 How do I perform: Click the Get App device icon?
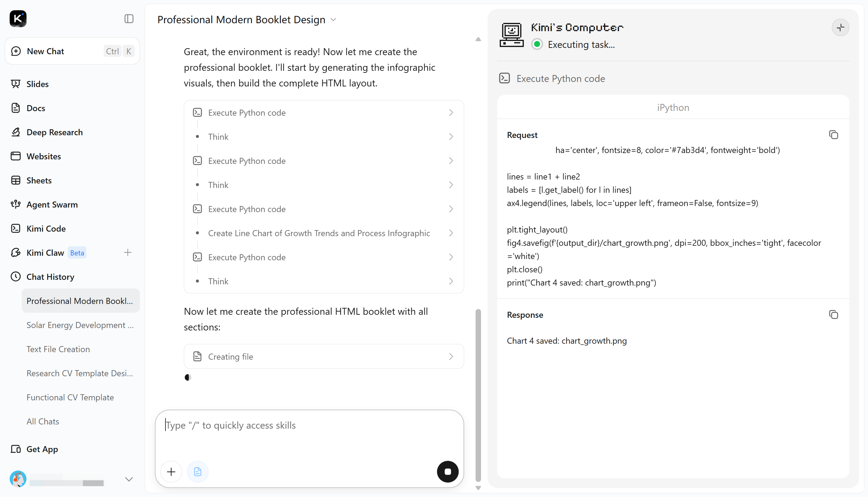(x=16, y=449)
